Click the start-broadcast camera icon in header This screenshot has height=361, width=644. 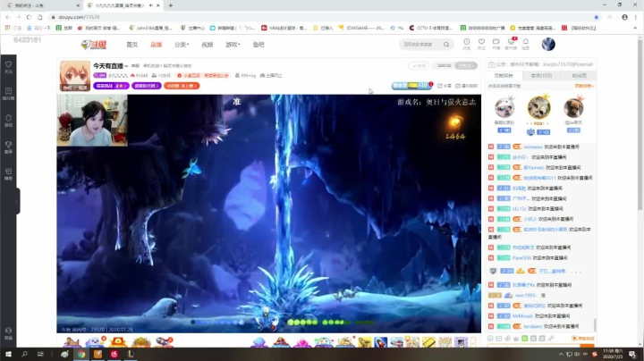[x=496, y=44]
